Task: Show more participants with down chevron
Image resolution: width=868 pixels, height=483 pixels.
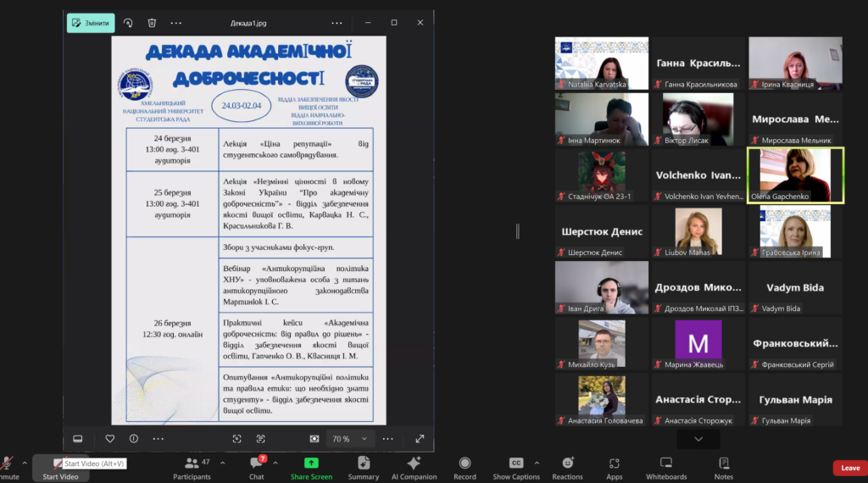Action: pyautogui.click(x=698, y=439)
